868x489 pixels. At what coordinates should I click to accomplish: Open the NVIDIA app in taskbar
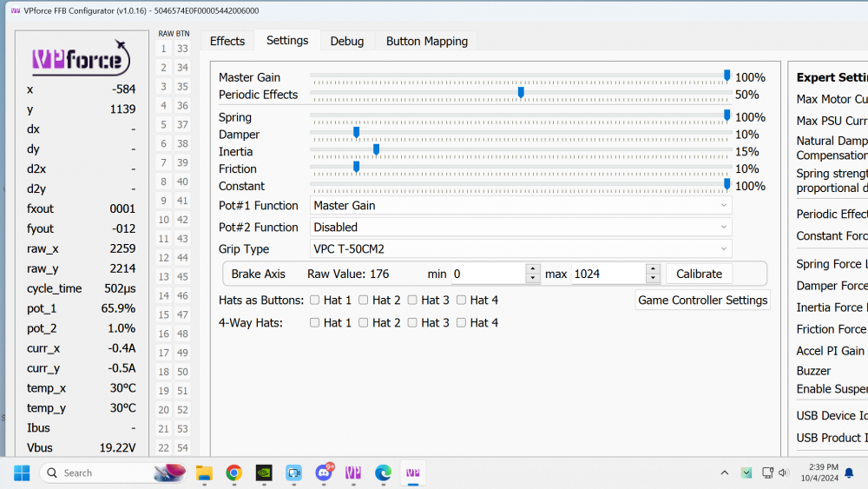click(x=264, y=472)
